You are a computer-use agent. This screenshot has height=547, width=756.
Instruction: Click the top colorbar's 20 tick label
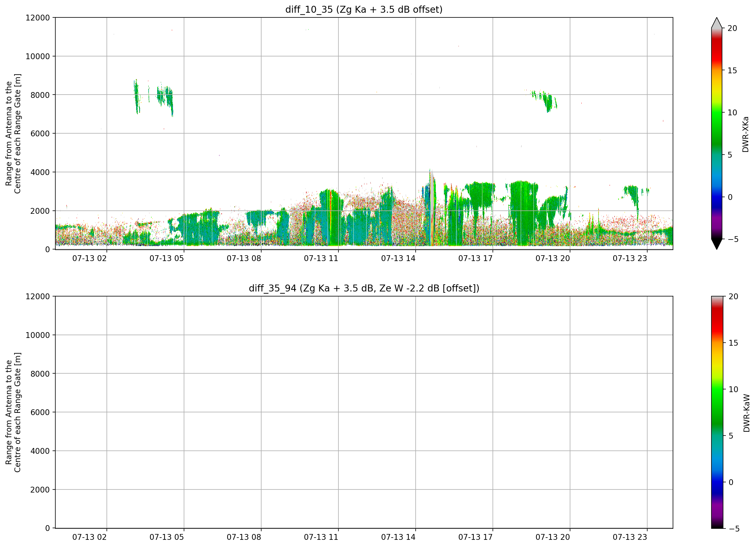pos(732,28)
